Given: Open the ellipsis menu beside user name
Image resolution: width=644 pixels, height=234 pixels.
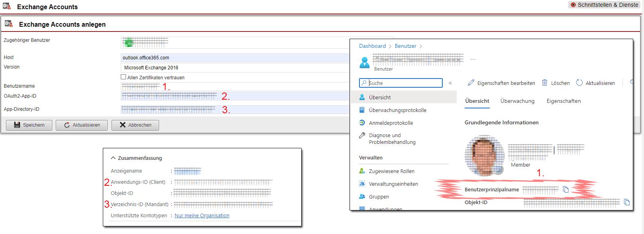Looking at the screenshot, I should click(x=473, y=59).
